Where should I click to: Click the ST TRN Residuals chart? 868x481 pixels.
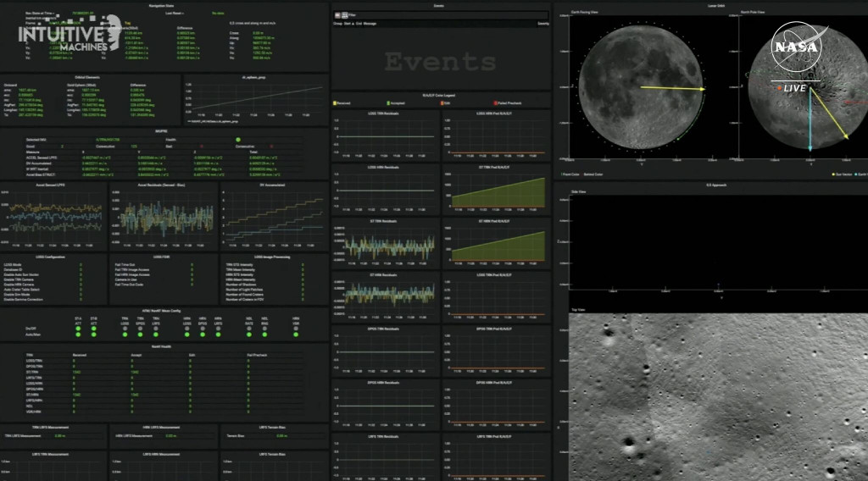click(385, 243)
